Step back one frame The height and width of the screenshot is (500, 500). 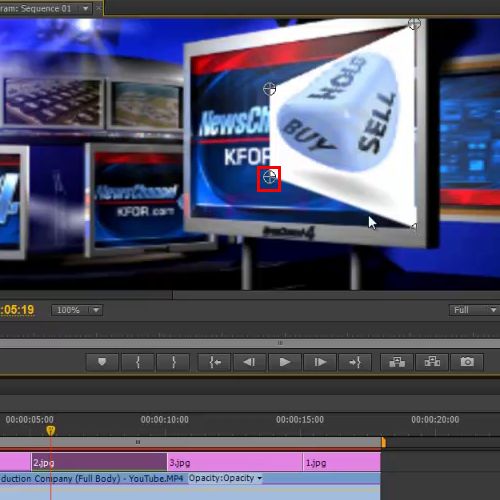250,362
